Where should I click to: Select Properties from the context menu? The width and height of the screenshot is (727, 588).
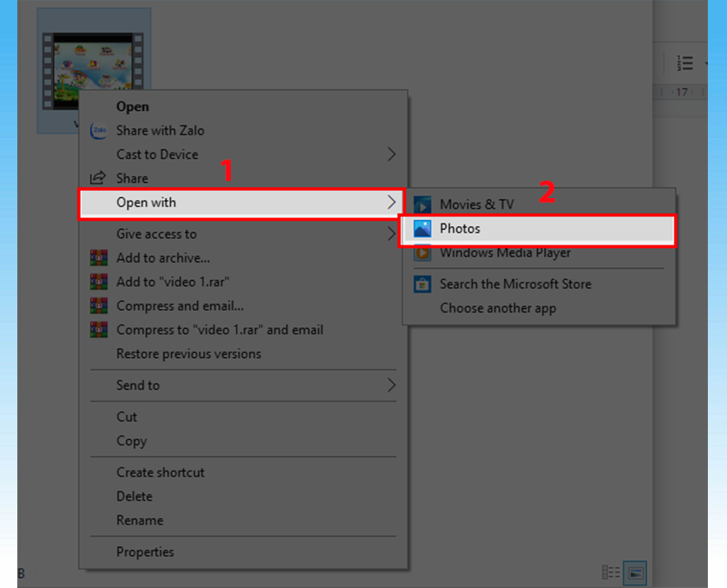[144, 552]
